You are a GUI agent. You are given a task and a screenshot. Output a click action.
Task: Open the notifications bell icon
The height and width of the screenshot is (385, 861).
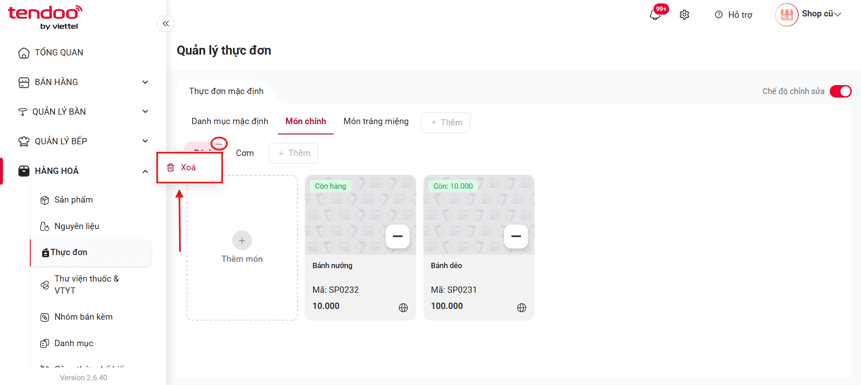[x=655, y=15]
